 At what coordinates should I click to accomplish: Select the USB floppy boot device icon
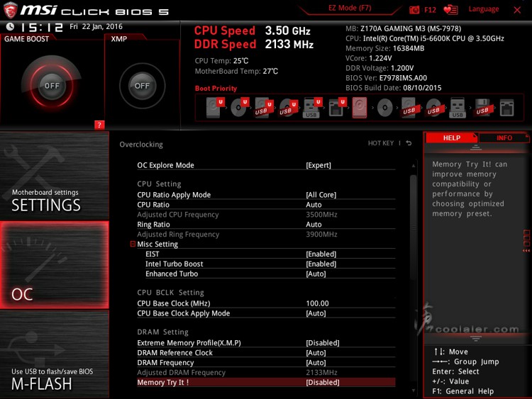pos(482,108)
